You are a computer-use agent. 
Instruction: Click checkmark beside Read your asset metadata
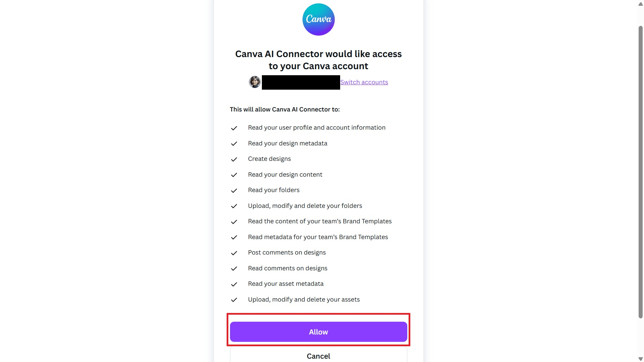[x=234, y=284]
